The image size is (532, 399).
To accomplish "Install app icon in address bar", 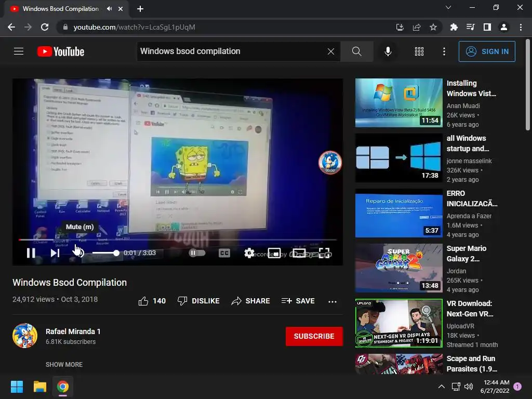I will [x=400, y=27].
